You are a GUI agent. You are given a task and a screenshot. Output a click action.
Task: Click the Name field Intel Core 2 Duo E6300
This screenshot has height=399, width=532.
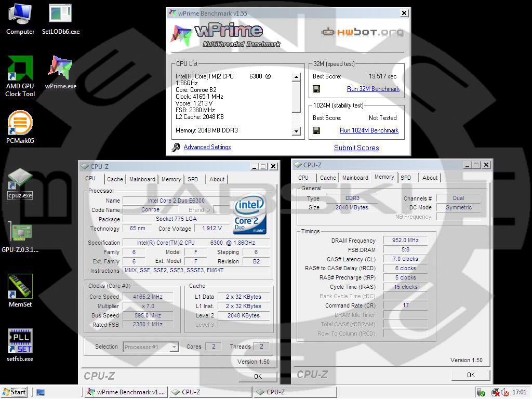pos(176,201)
